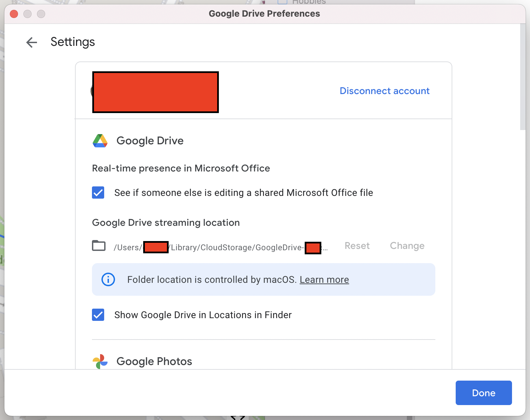The image size is (530, 420).
Task: Go back using the Settings back arrow
Action: click(32, 42)
